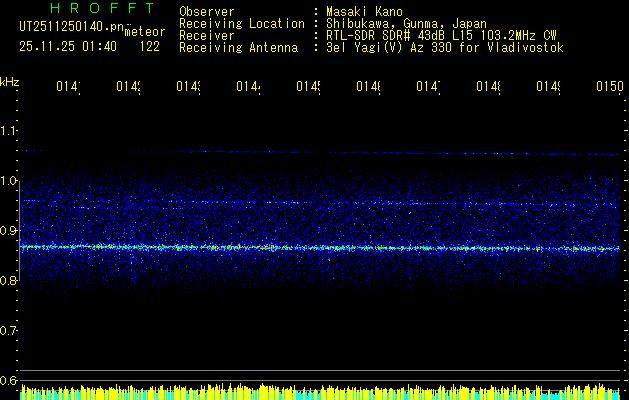The image size is (629, 400).
Task: Click the 0147 time marker
Action: [428, 86]
